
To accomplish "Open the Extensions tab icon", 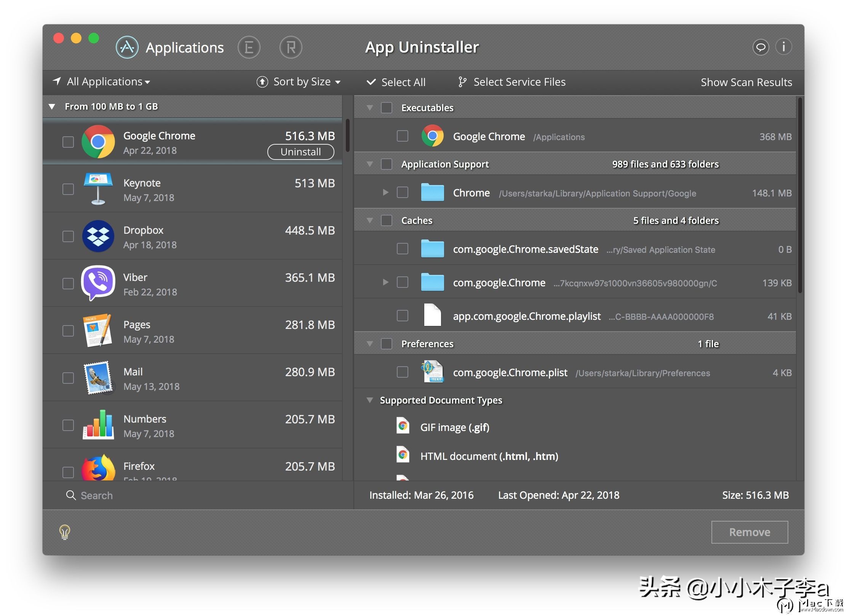I will 249,48.
